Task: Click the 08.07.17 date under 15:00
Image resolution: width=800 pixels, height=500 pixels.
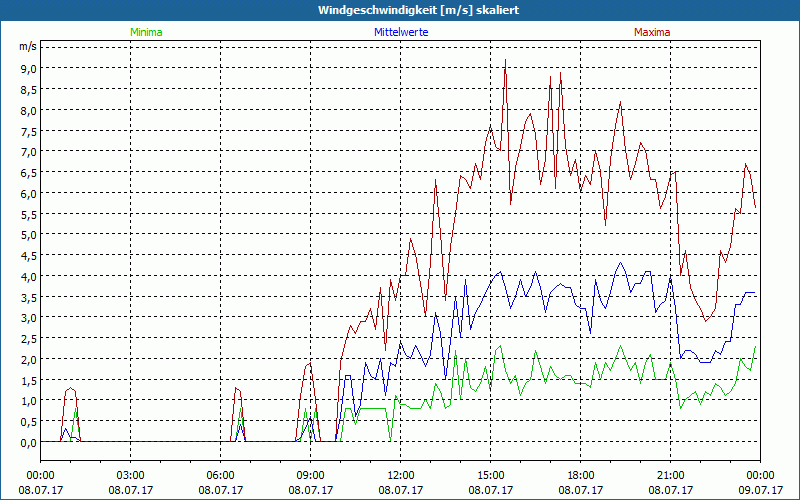Action: pos(491,490)
